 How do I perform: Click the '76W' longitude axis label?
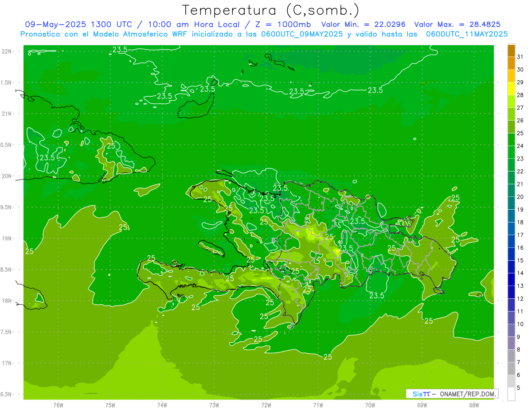point(58,405)
